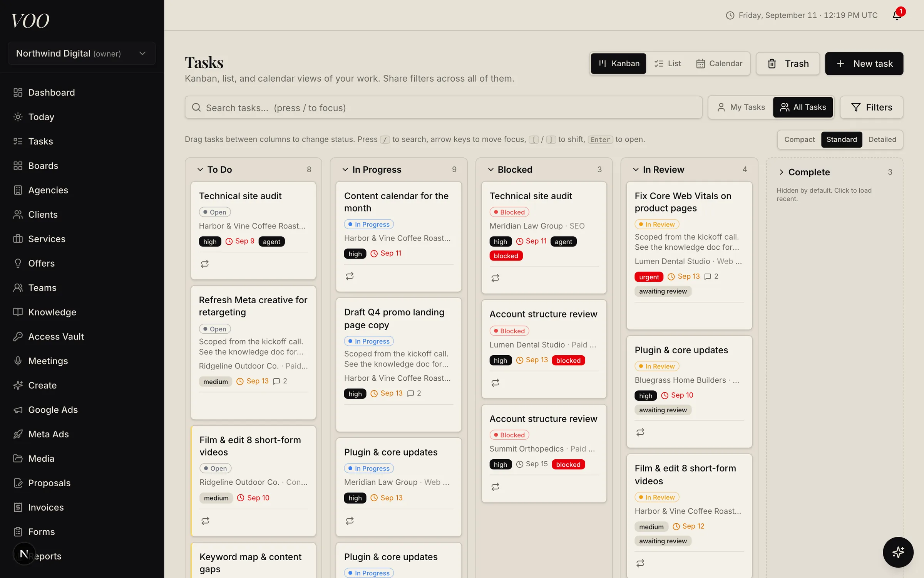Collapse the Blocked column
The image size is (924, 578).
click(x=491, y=170)
